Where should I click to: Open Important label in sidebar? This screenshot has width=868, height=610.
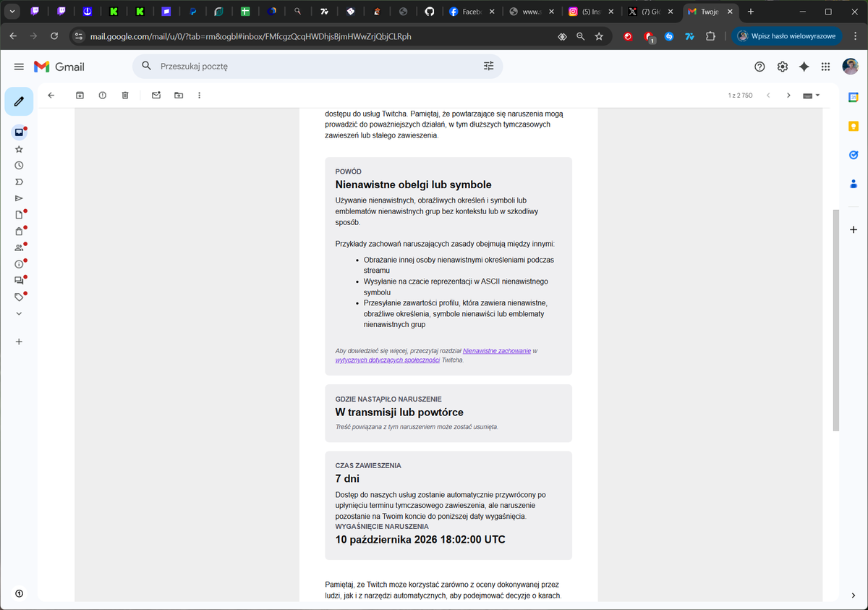[x=19, y=182]
